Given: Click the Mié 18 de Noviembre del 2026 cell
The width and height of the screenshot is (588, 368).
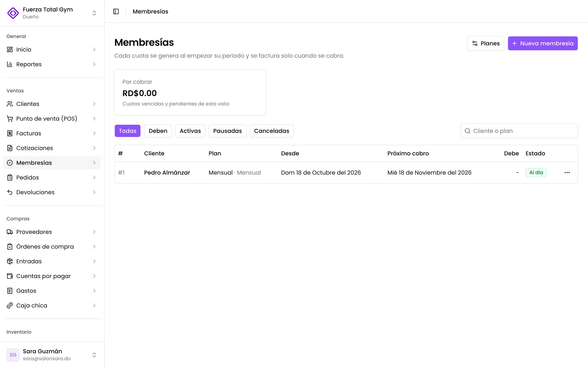Looking at the screenshot, I should coord(429,173).
